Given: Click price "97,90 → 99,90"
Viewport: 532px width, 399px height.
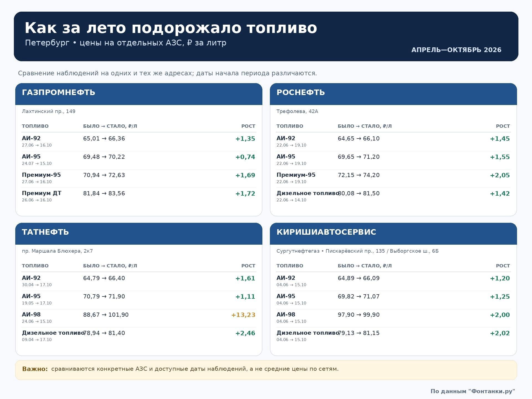Looking at the screenshot, I should (359, 315).
